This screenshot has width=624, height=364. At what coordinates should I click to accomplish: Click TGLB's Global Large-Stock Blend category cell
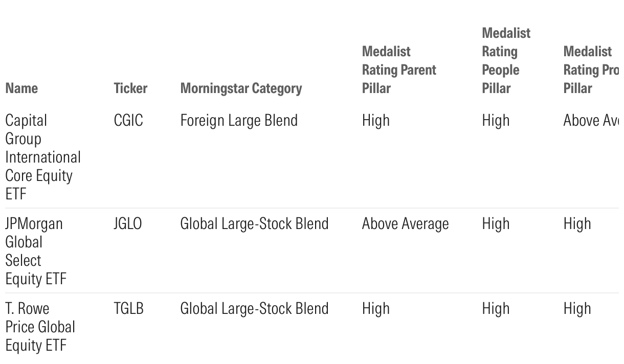[254, 309]
